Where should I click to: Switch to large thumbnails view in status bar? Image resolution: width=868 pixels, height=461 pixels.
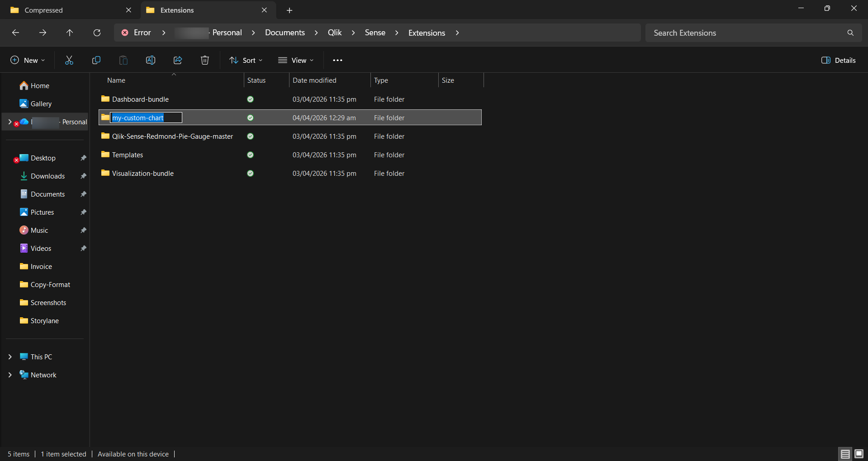click(x=859, y=454)
